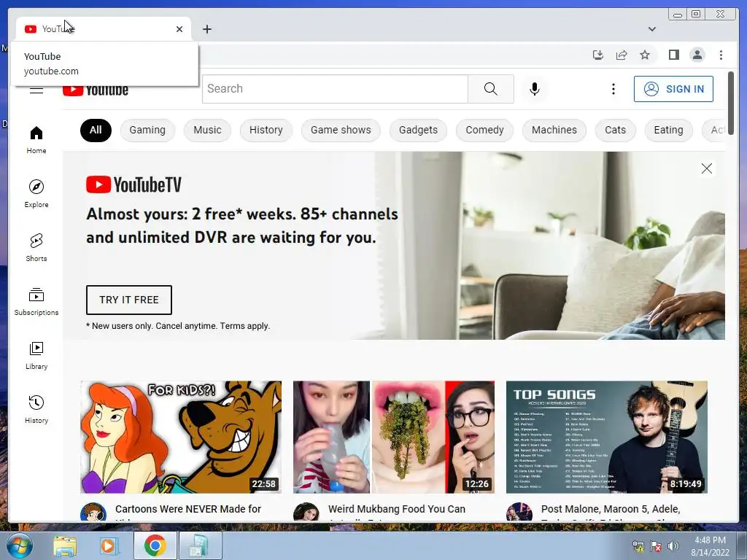Click the Chrome install app icon
This screenshot has height=560, width=747.
point(598,55)
